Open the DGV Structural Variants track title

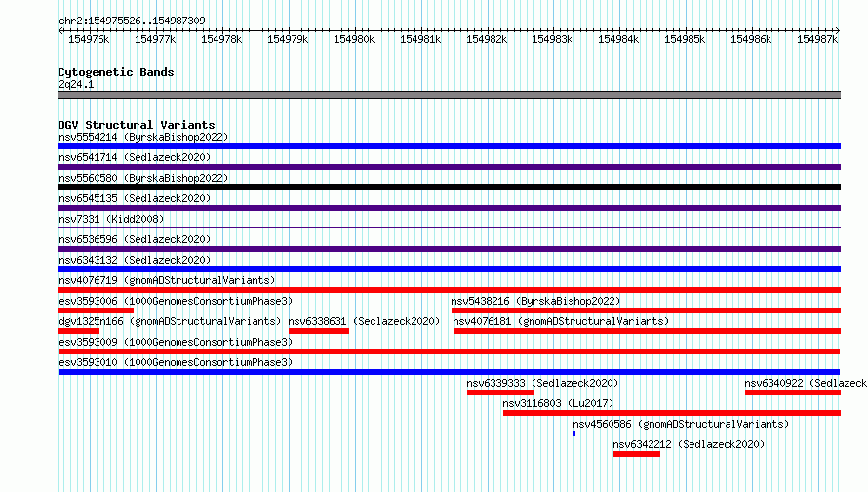pyautogui.click(x=137, y=125)
